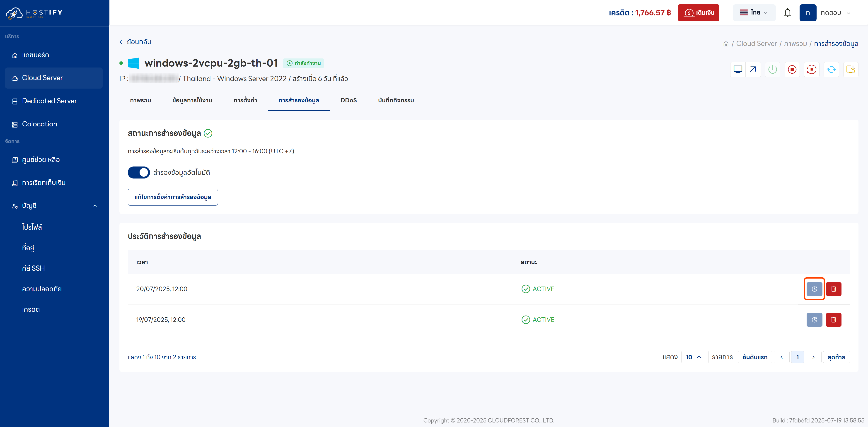
Task: Click the red force reset icon
Action: 811,69
